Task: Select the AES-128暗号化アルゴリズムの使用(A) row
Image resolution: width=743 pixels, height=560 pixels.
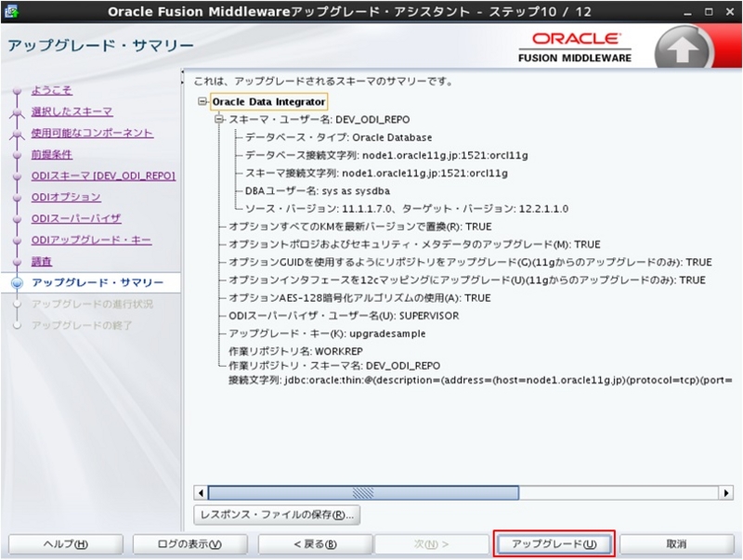Action: [359, 298]
